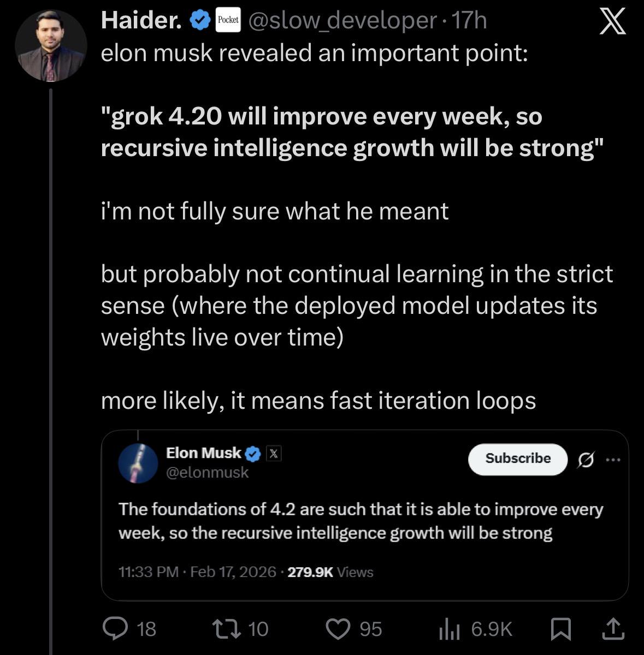The height and width of the screenshot is (655, 644).
Task: Share the post using share icon
Action: click(x=612, y=629)
